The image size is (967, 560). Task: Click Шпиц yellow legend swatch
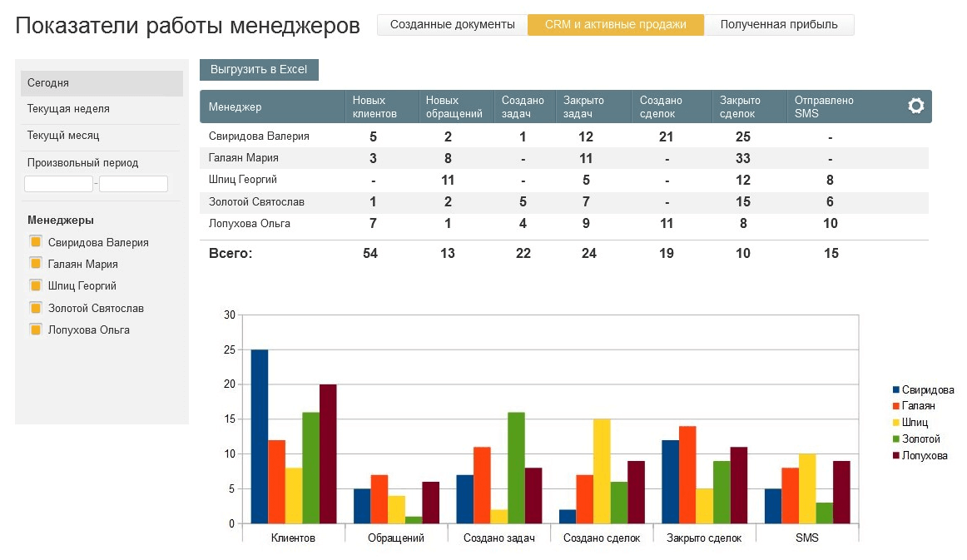click(x=896, y=423)
